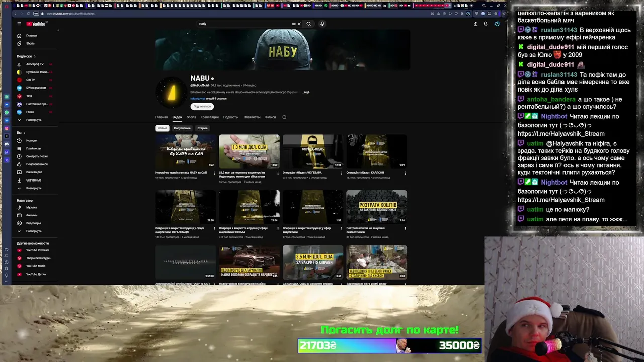Image resolution: width=644 pixels, height=362 pixels.
Task: Click the browser address bar URL
Action: (x=70, y=14)
